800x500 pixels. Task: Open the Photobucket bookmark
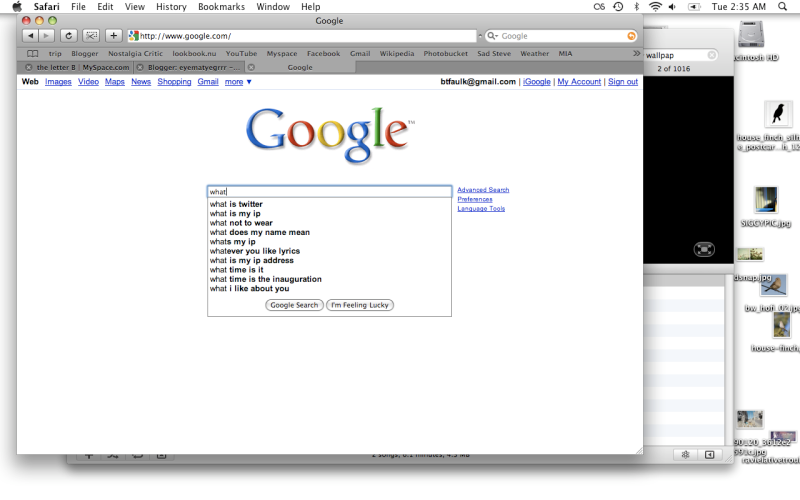click(x=445, y=54)
